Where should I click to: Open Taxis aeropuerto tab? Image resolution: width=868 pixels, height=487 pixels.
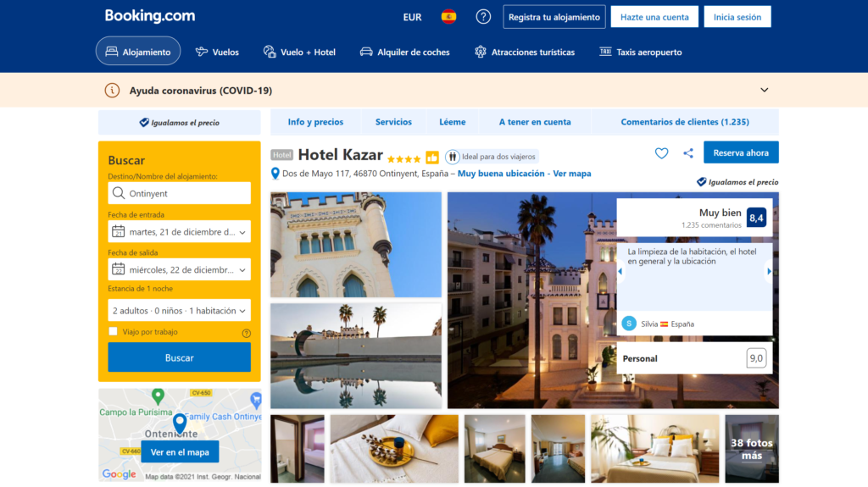(641, 52)
